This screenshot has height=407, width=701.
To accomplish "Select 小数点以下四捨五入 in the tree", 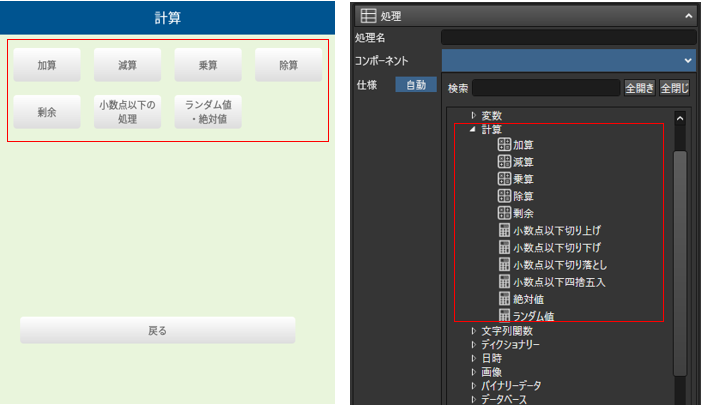I will click(559, 282).
